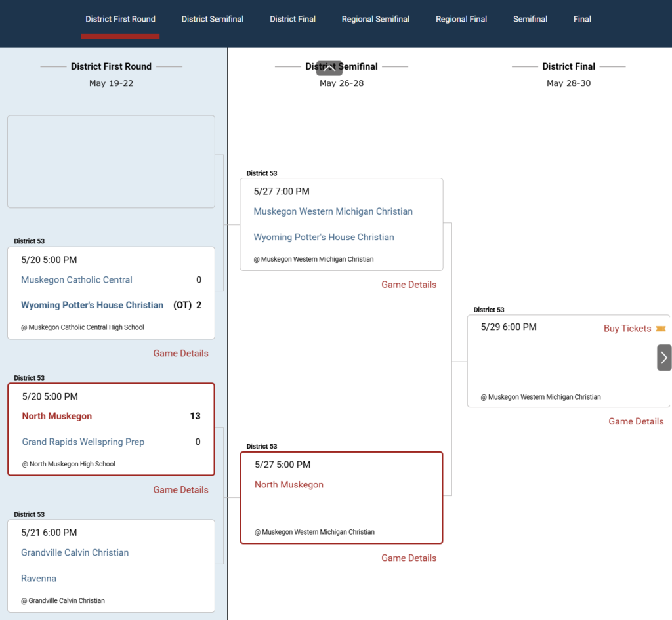This screenshot has width=672, height=620.
Task: Click Muskegon Western Michigan Christian team name
Action: pos(333,211)
